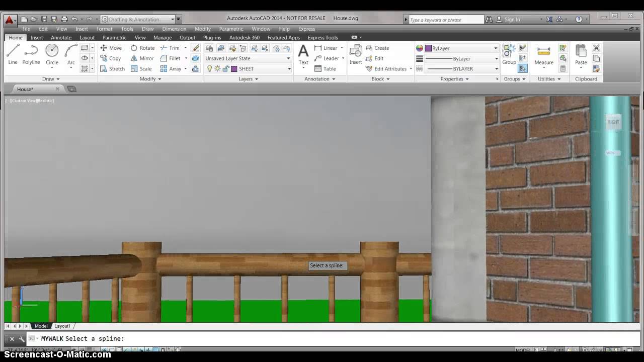
Task: Click the Group tool
Action: (x=509, y=54)
